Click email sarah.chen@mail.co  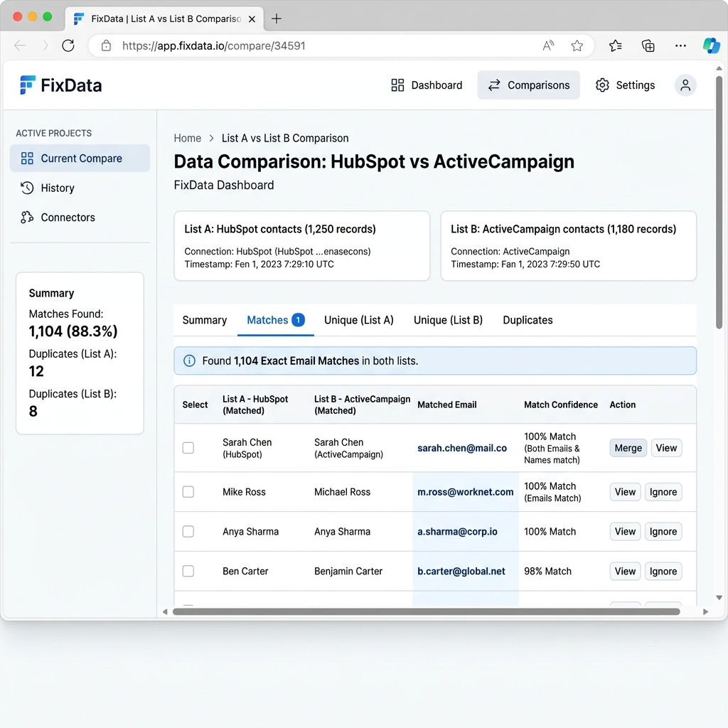[x=462, y=448]
